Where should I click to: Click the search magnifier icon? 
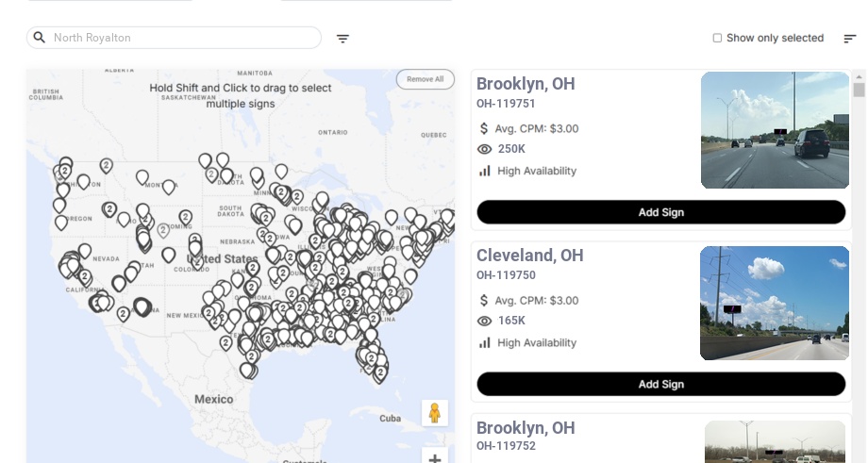40,38
